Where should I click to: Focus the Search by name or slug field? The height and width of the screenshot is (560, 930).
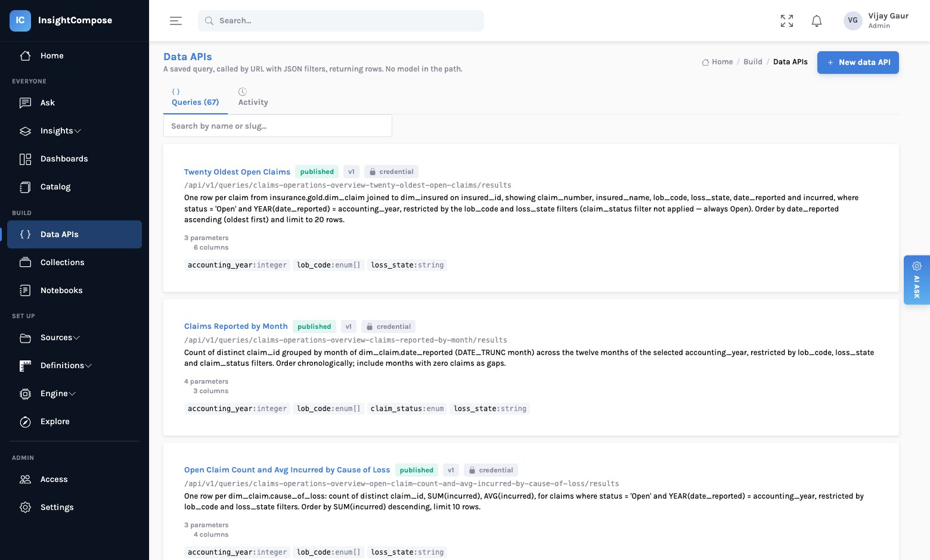coord(278,126)
